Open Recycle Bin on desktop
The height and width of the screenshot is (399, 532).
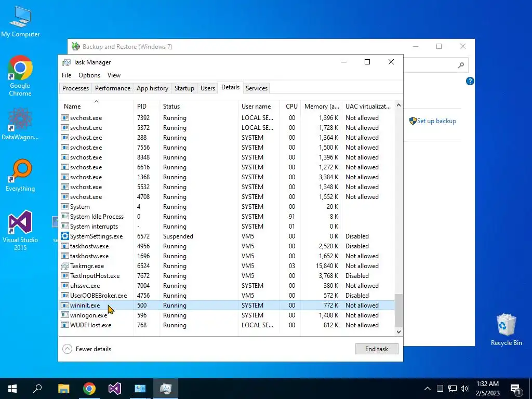[x=506, y=329]
